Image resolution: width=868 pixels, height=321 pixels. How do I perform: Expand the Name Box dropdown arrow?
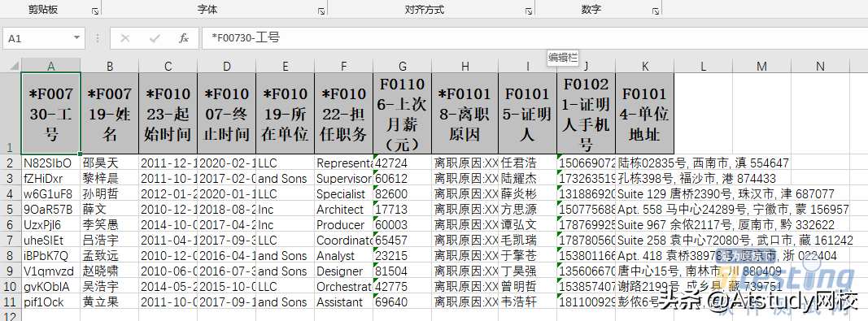(x=76, y=38)
